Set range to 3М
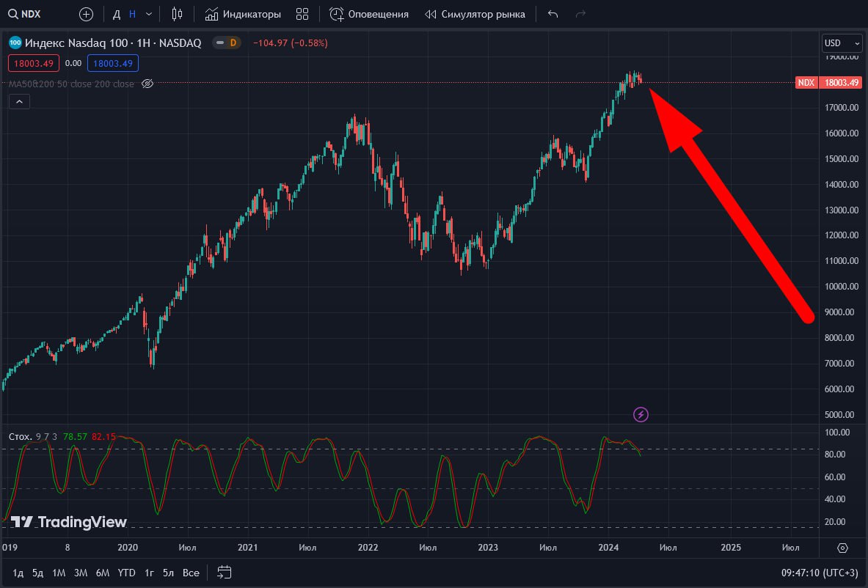Screen dimensions: 868x588 [x=81, y=573]
